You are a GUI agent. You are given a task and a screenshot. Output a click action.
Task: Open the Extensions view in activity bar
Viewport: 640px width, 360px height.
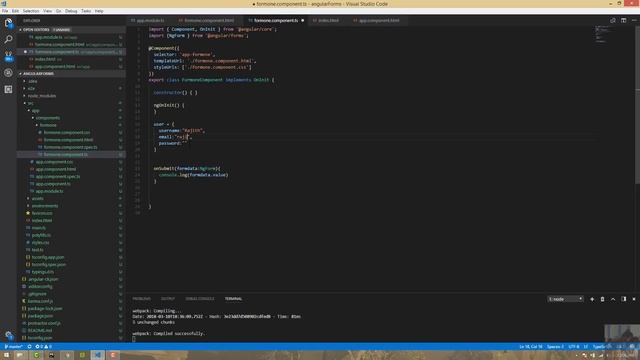point(8,89)
